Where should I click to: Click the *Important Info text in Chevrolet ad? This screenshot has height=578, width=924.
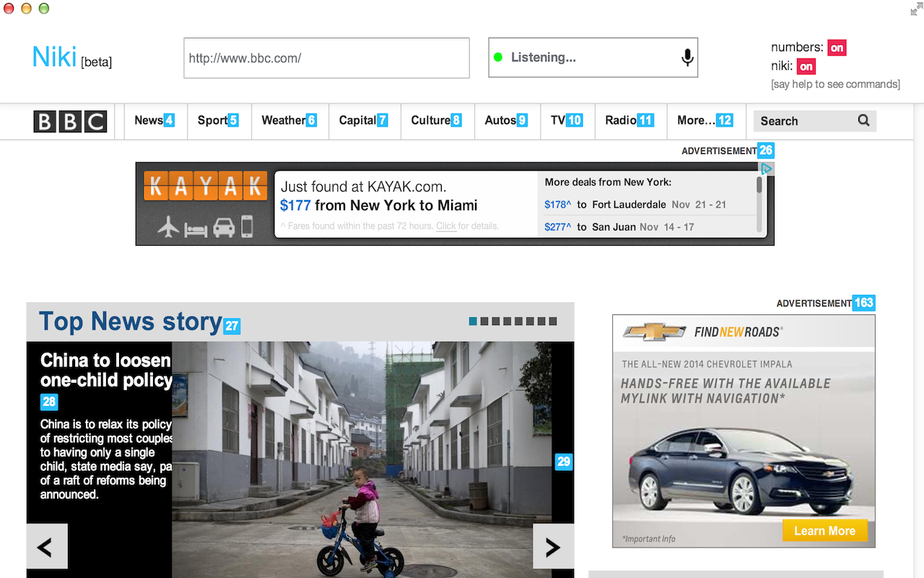(649, 539)
